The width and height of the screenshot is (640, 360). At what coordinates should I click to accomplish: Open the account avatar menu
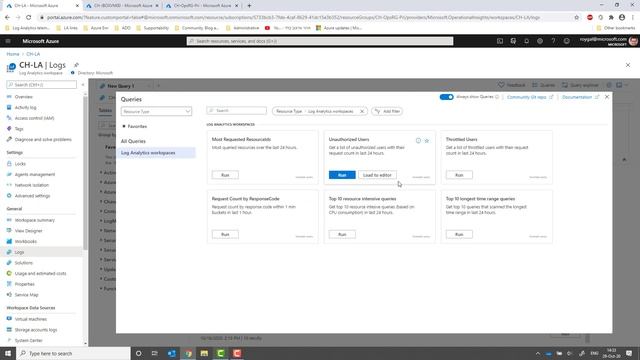(633, 41)
